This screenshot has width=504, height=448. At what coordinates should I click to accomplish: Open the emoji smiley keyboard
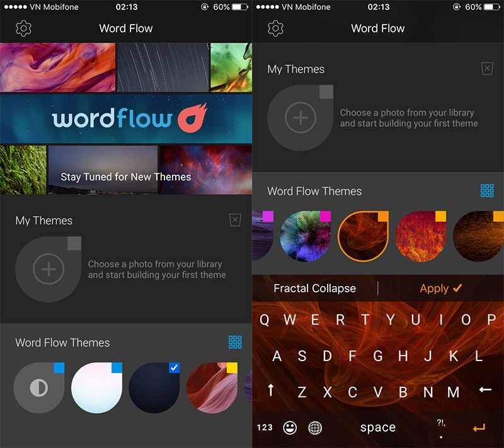pos(290,428)
